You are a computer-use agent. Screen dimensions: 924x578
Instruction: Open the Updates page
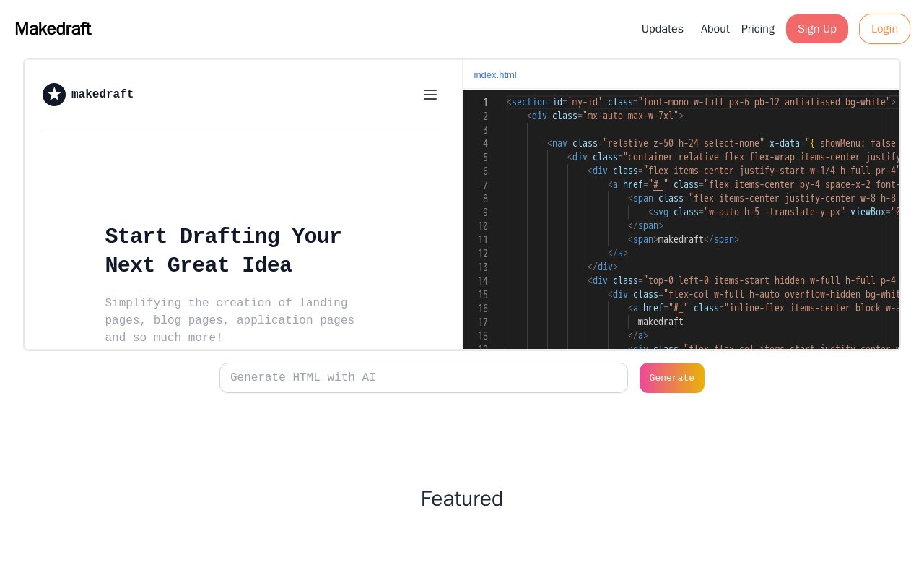tap(662, 29)
